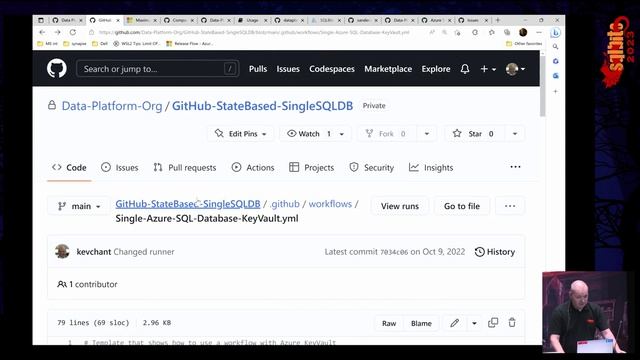Open the notifications bell
640x360 pixels.
(465, 69)
